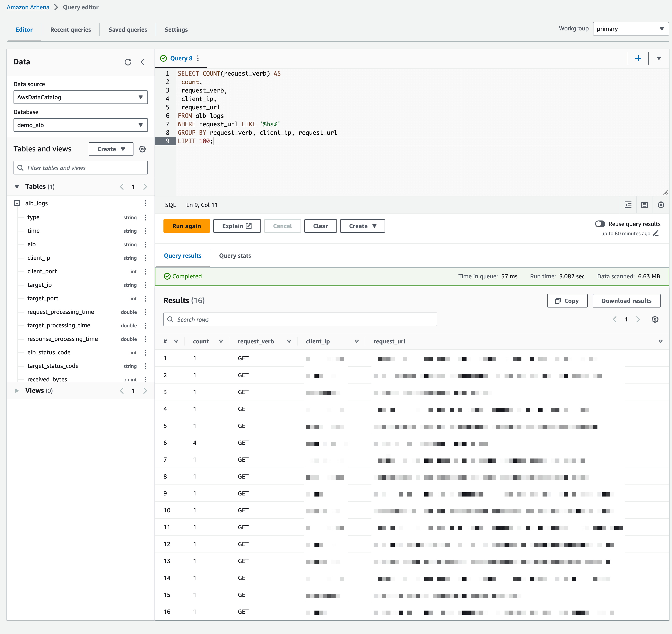672x634 pixels.
Task: Select the response_processing_time column entry
Action: click(63, 339)
